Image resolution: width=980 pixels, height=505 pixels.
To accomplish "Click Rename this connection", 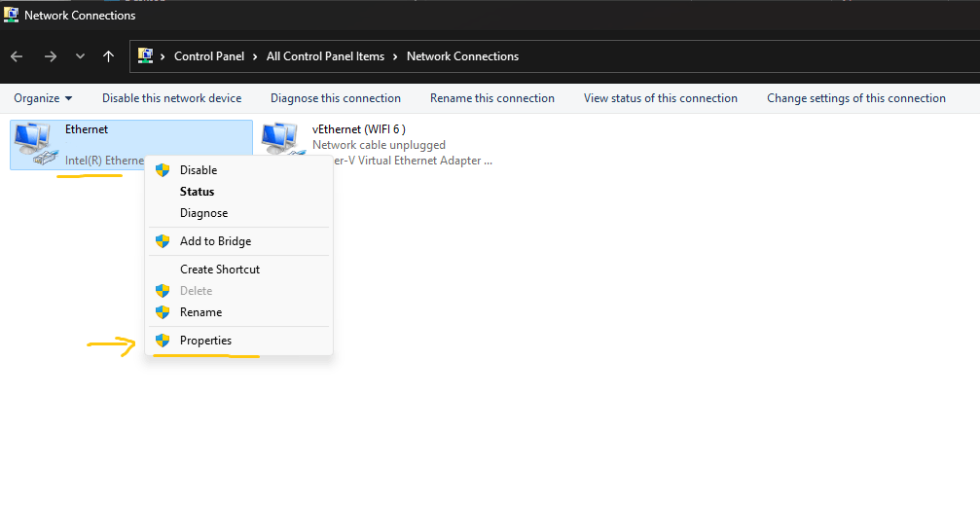I will [x=492, y=98].
